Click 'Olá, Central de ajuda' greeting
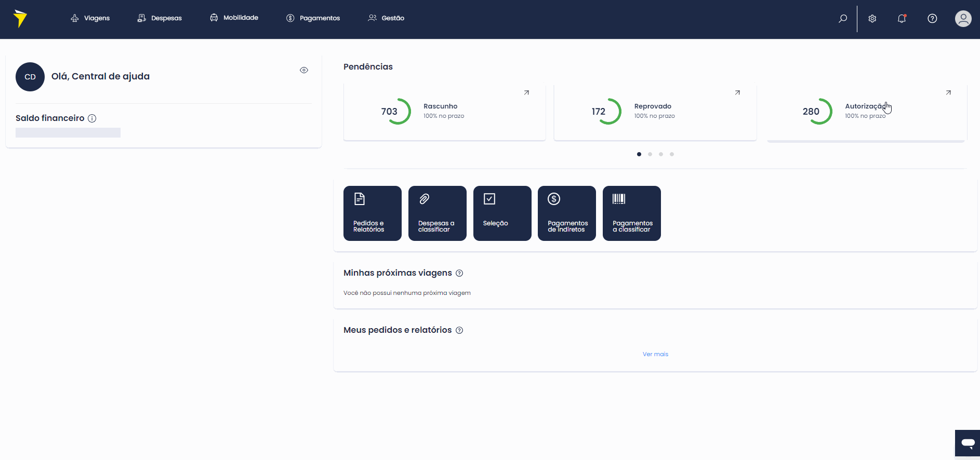 pos(100,76)
